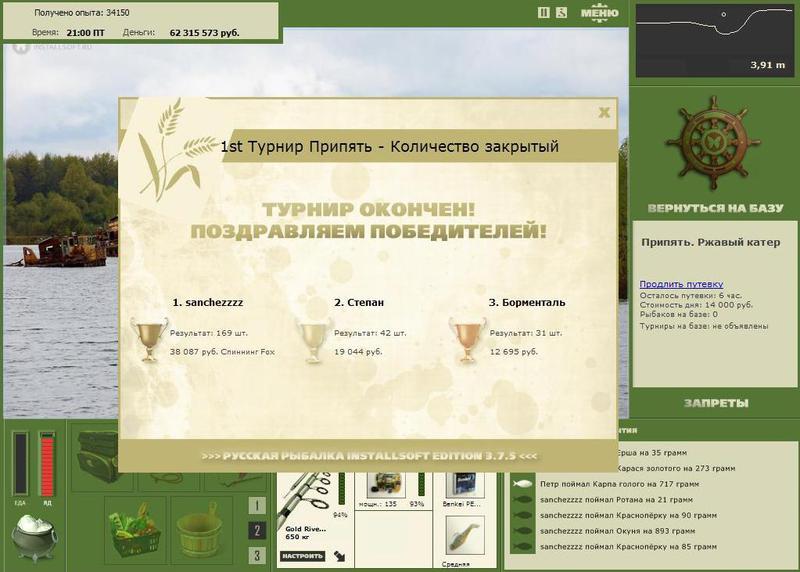Click the cooking pot icon

[x=34, y=537]
